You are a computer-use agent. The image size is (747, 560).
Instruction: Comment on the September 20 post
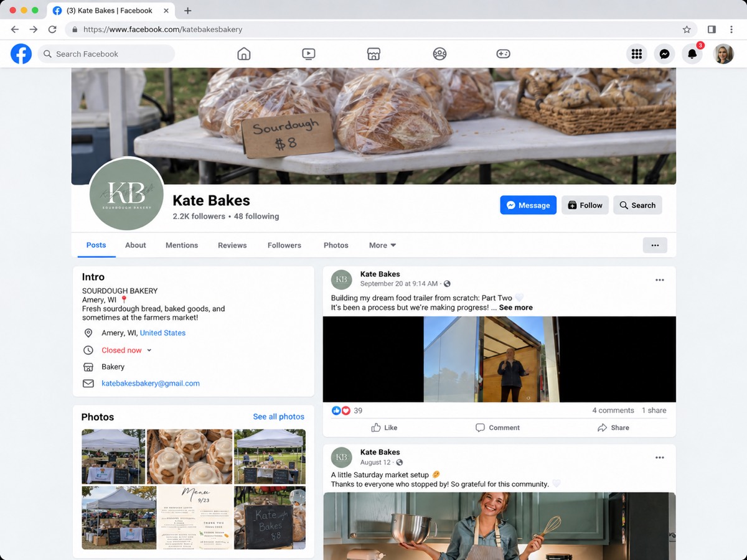click(x=497, y=427)
